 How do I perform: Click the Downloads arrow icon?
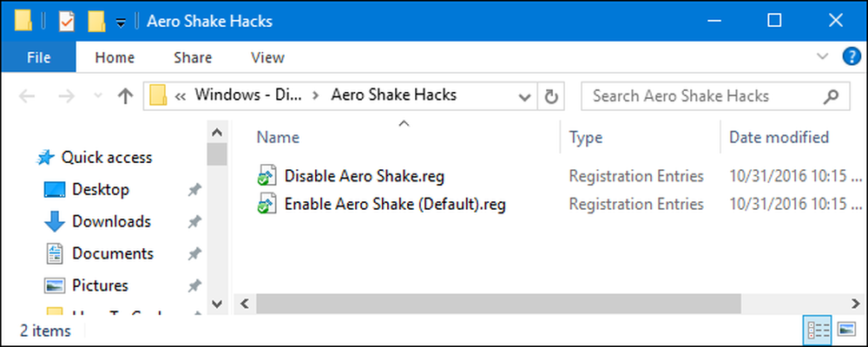click(x=54, y=222)
